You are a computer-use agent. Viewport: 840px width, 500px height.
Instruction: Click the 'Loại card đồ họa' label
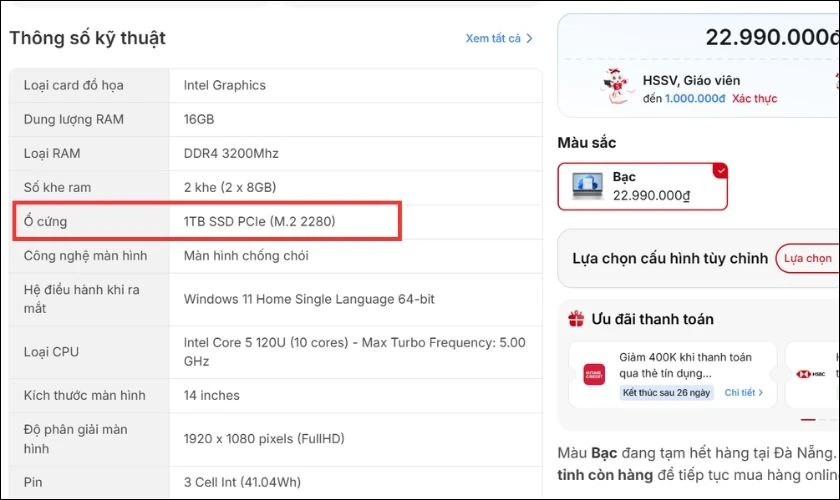(73, 85)
